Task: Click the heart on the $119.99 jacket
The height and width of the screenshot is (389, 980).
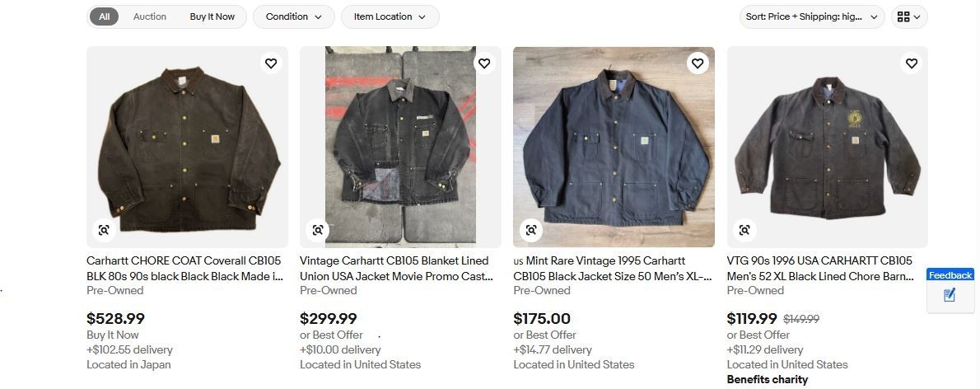Action: click(911, 63)
